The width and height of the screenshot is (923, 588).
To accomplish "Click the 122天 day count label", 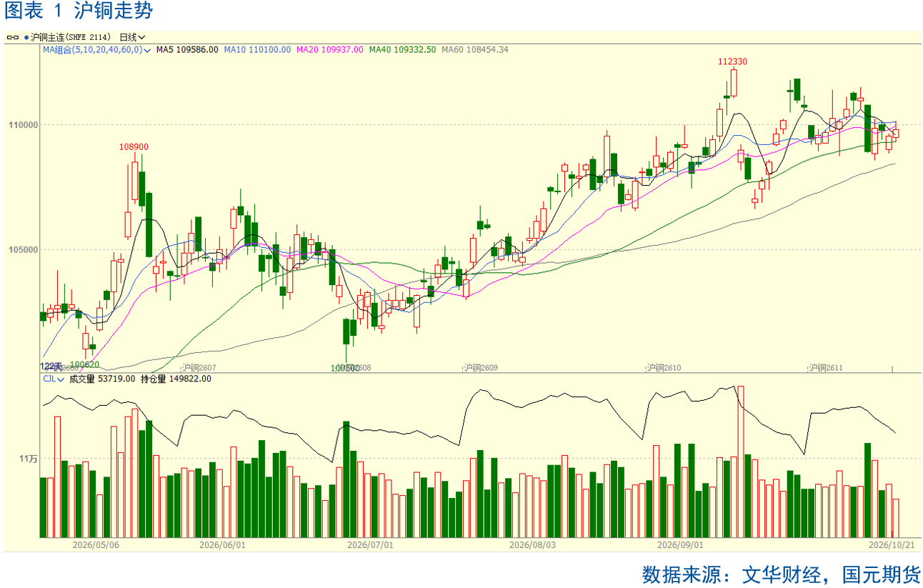I will click(51, 367).
